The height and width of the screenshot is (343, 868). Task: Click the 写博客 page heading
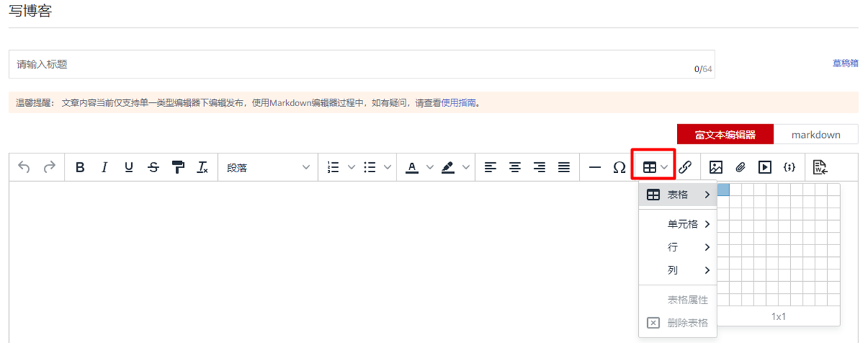tap(30, 12)
